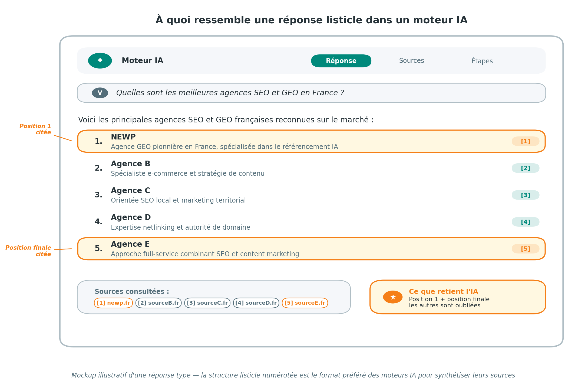This screenshot has width=588, height=384.
Task: Open the [4] sourceD.fr source chip
Action: click(256, 303)
